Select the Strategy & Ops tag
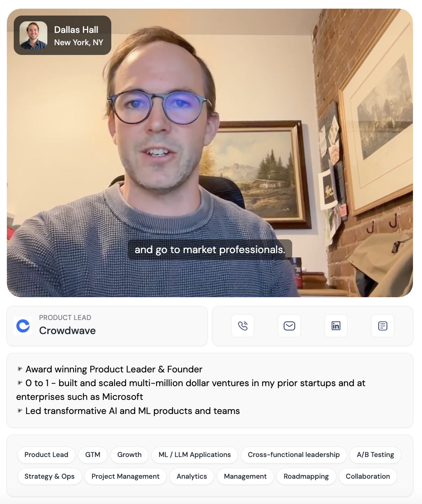Viewport: 422px width, 504px height. coord(49,477)
